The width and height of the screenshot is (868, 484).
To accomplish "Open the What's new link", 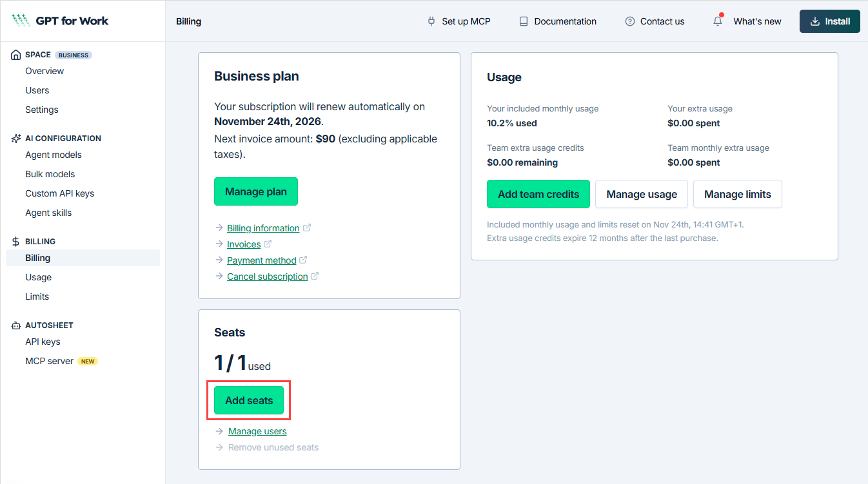I will [757, 21].
